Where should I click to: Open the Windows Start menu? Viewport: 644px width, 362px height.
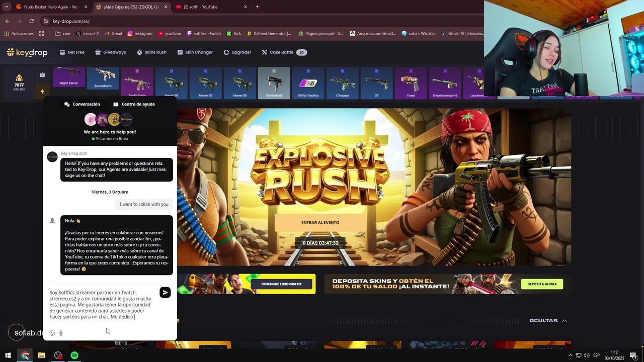tap(8, 355)
